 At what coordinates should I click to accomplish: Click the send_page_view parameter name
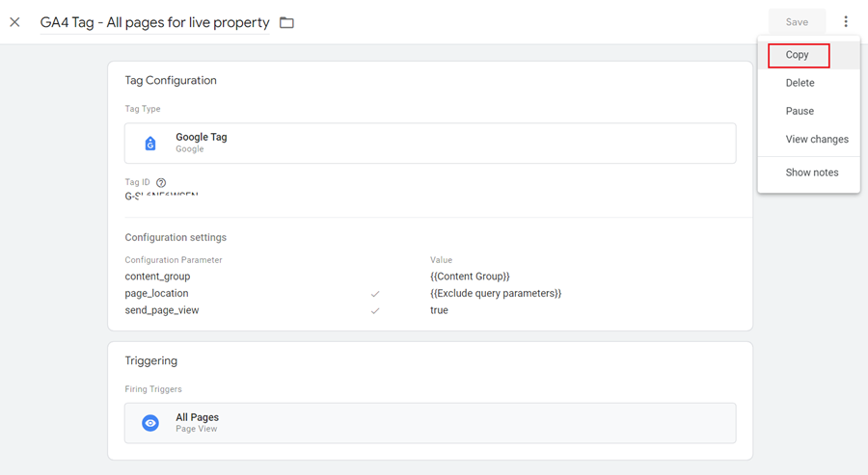(x=162, y=310)
